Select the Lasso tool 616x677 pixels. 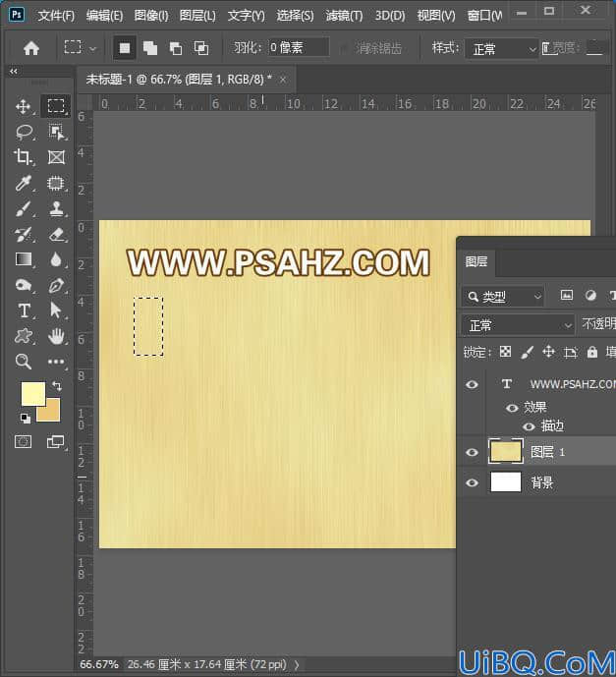25,132
